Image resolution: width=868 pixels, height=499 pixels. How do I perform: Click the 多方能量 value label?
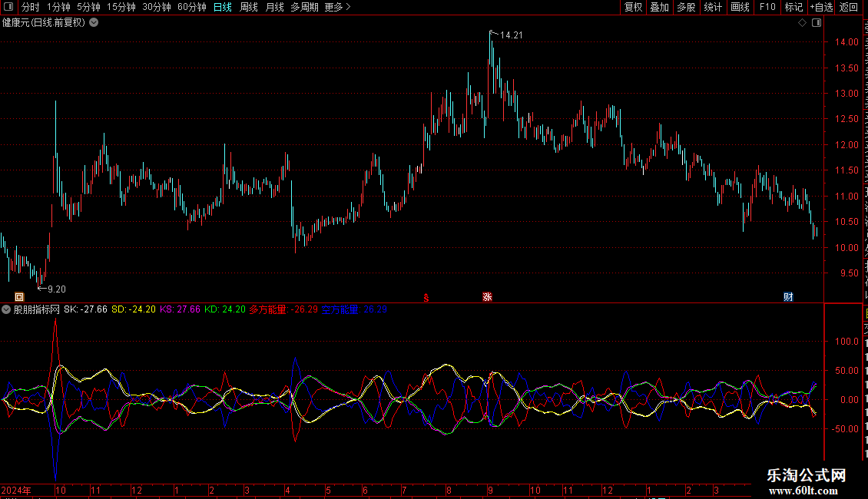(283, 310)
